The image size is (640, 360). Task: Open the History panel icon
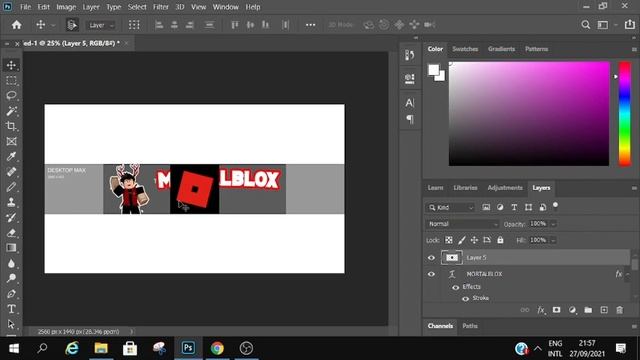pos(409,55)
